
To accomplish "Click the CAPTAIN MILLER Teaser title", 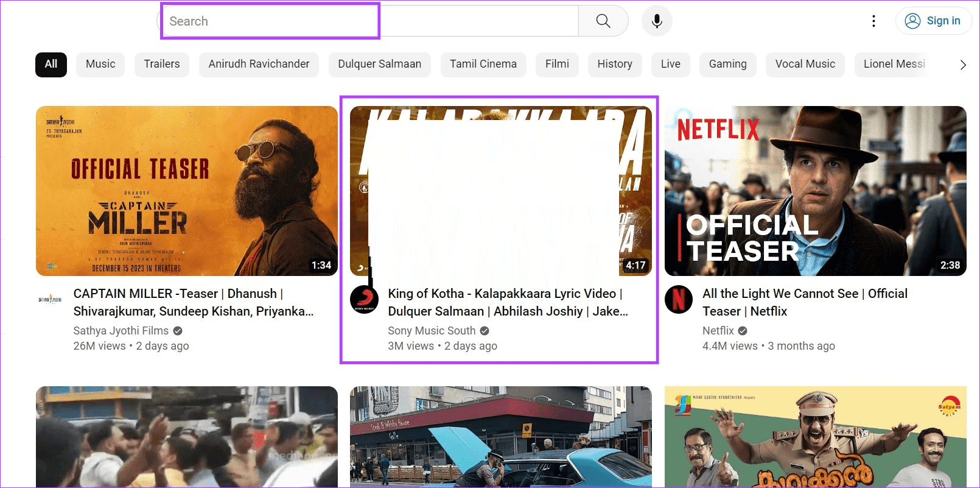I will pyautogui.click(x=194, y=303).
